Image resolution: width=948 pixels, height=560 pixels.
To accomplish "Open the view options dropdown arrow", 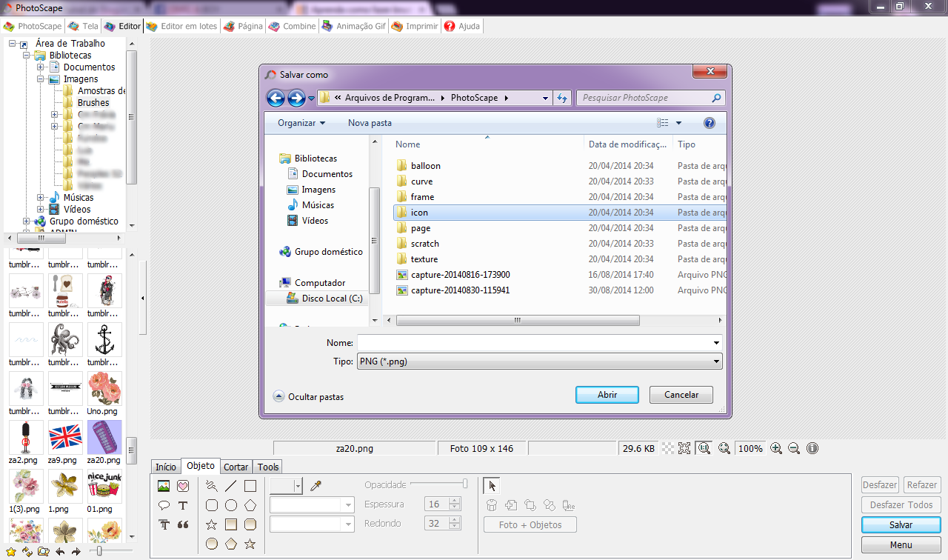I will pyautogui.click(x=678, y=123).
